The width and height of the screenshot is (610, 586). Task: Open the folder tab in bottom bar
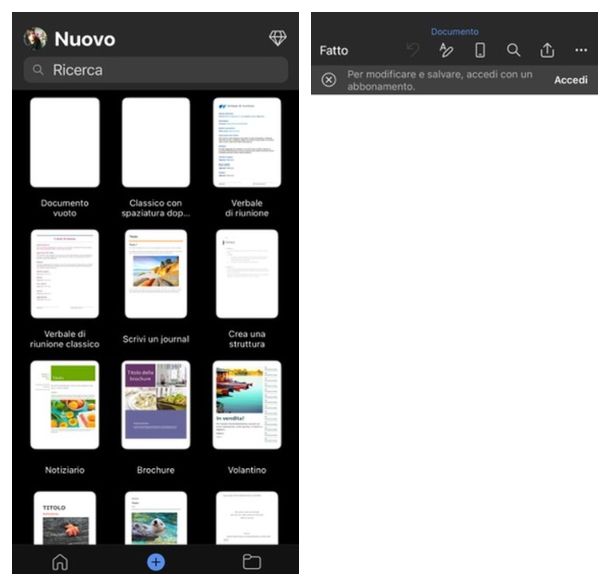[251, 562]
